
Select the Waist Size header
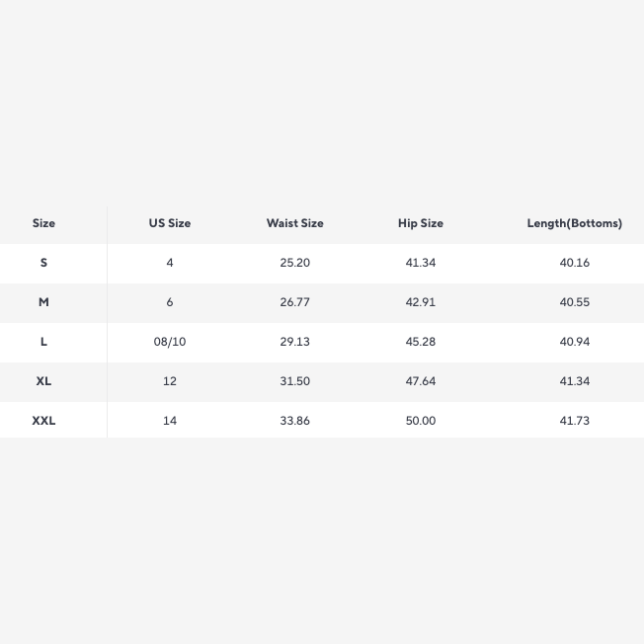click(295, 223)
